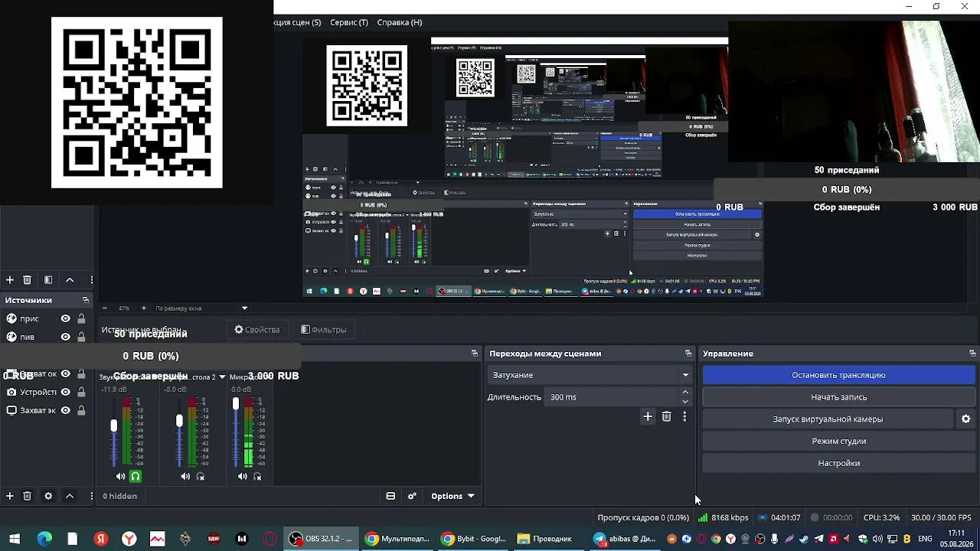Hide the пив source with its eye icon
This screenshot has height=551, width=980.
pyautogui.click(x=66, y=337)
